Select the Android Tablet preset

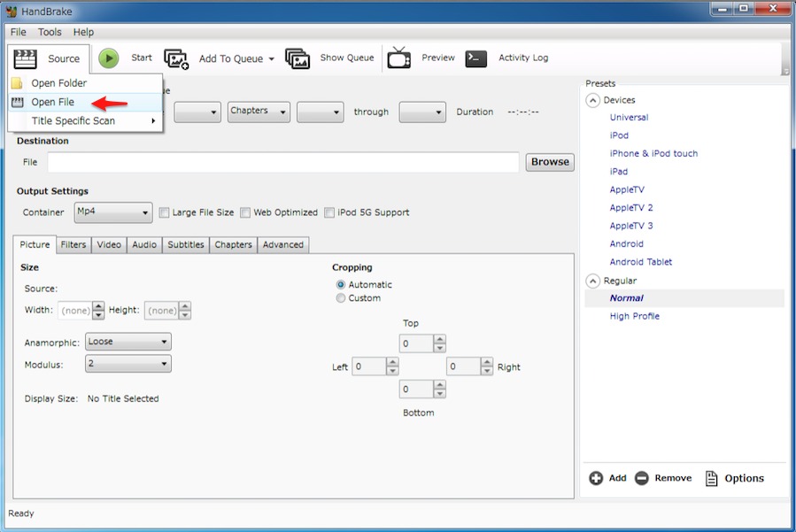pyautogui.click(x=641, y=262)
